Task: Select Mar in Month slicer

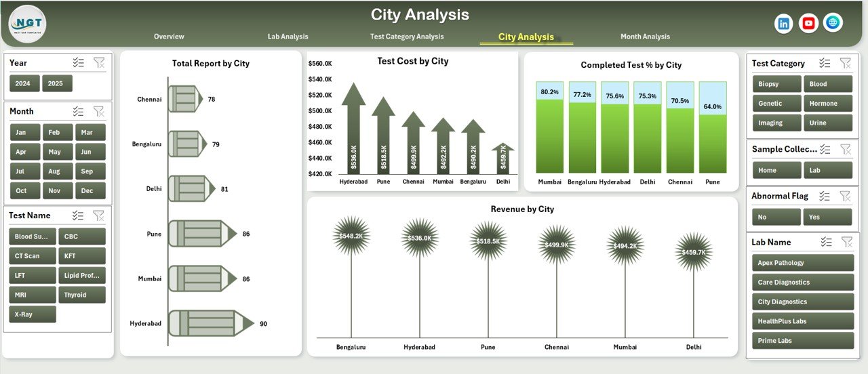Action: 90,132
